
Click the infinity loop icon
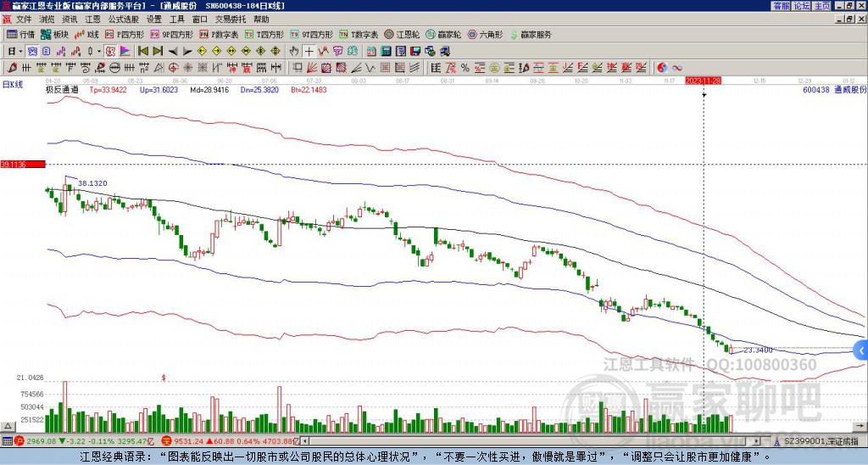pyautogui.click(x=677, y=68)
